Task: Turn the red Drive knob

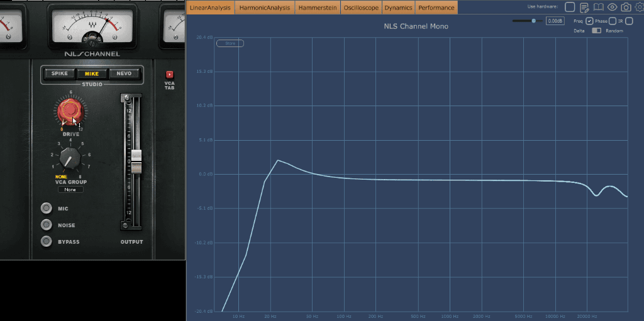Action: click(x=70, y=111)
